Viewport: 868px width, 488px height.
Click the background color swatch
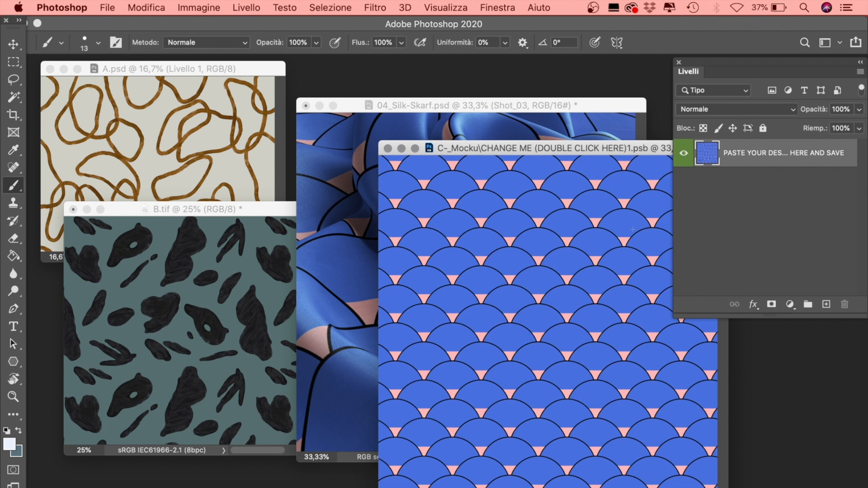point(19,453)
